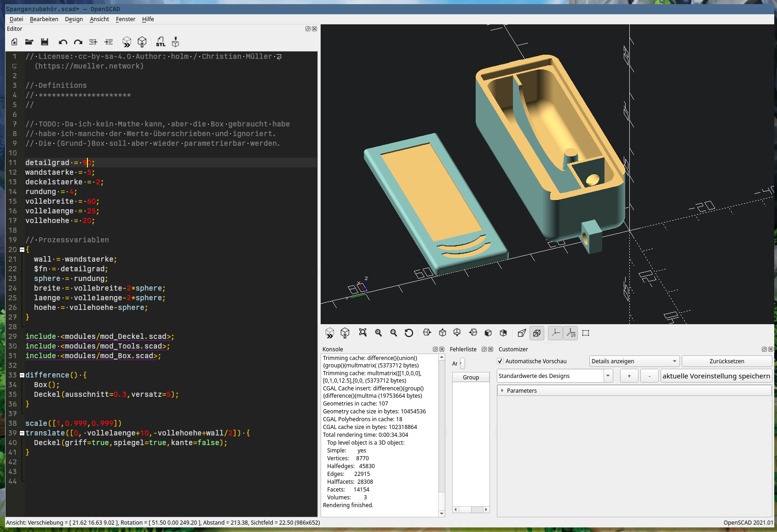Switch to the top view
The image size is (777, 532).
(443, 333)
